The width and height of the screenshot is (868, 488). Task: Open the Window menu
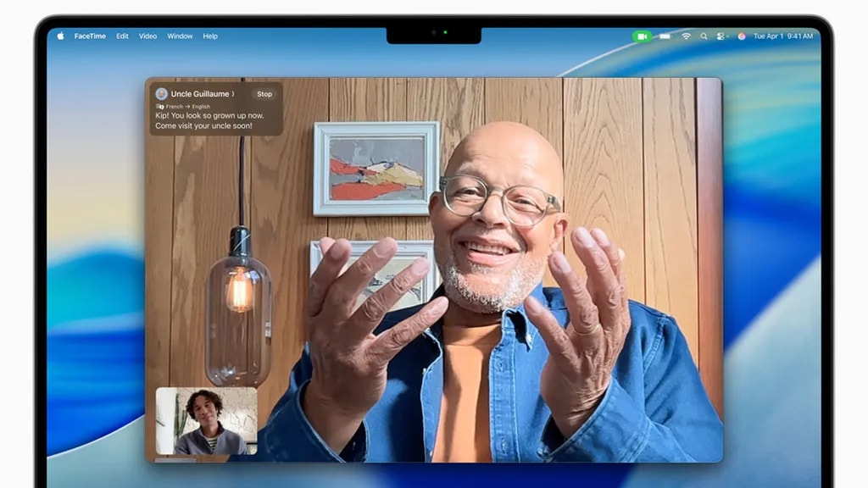click(180, 36)
